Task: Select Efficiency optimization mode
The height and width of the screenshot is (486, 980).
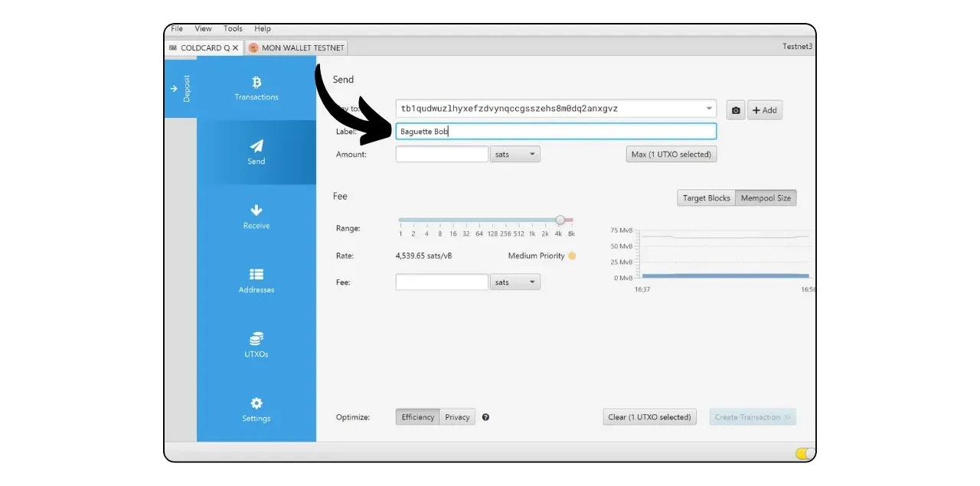Action: (418, 417)
